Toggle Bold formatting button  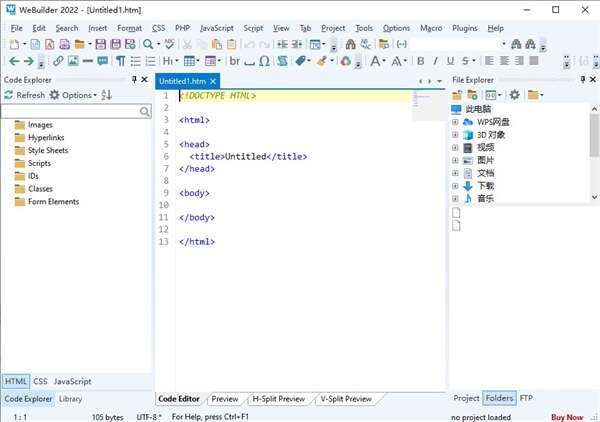[420, 61]
